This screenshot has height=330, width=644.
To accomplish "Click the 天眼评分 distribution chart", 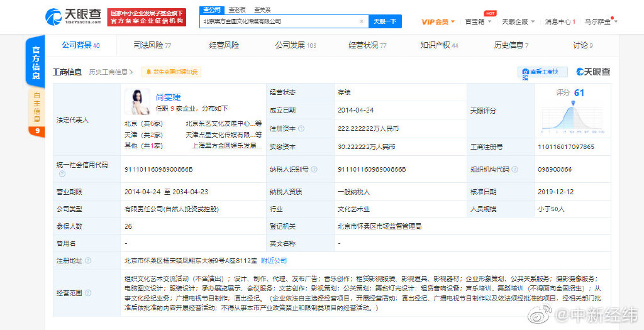I will tap(572, 118).
